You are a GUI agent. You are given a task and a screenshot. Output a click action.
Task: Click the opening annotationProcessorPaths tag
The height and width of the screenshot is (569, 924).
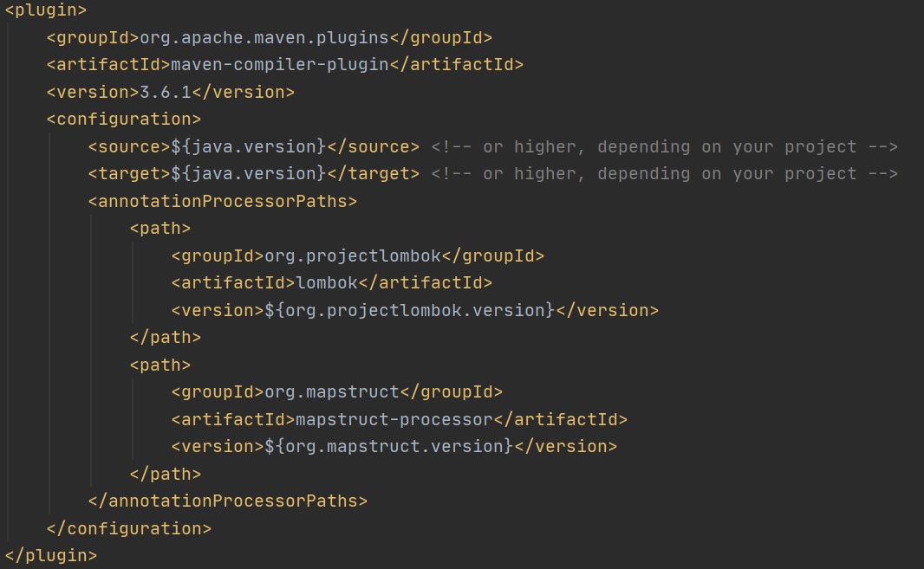click(x=223, y=202)
